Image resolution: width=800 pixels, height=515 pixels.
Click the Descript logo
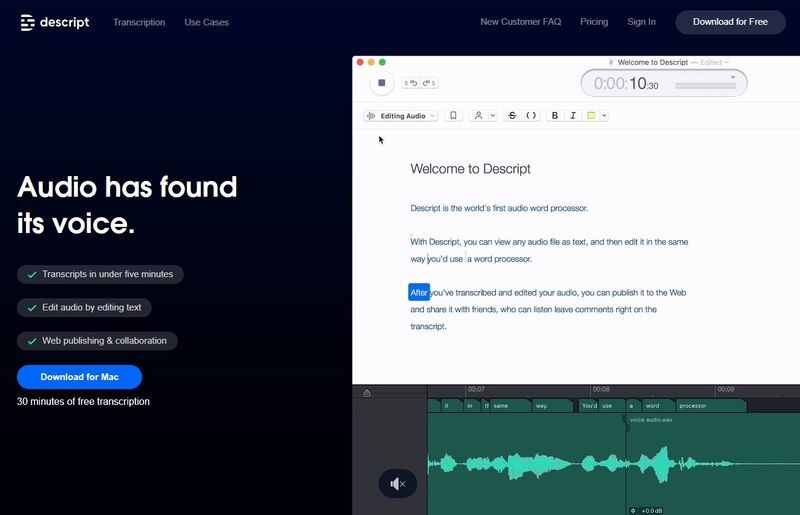click(55, 22)
